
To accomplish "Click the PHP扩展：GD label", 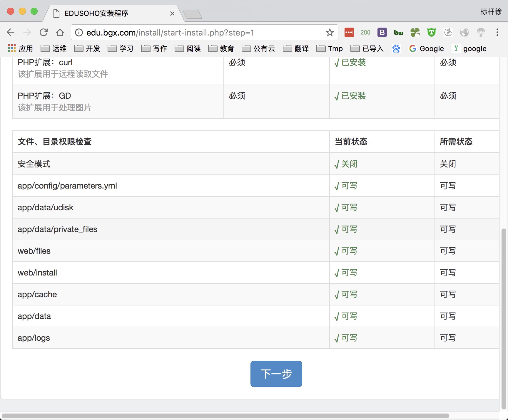I will [44, 96].
